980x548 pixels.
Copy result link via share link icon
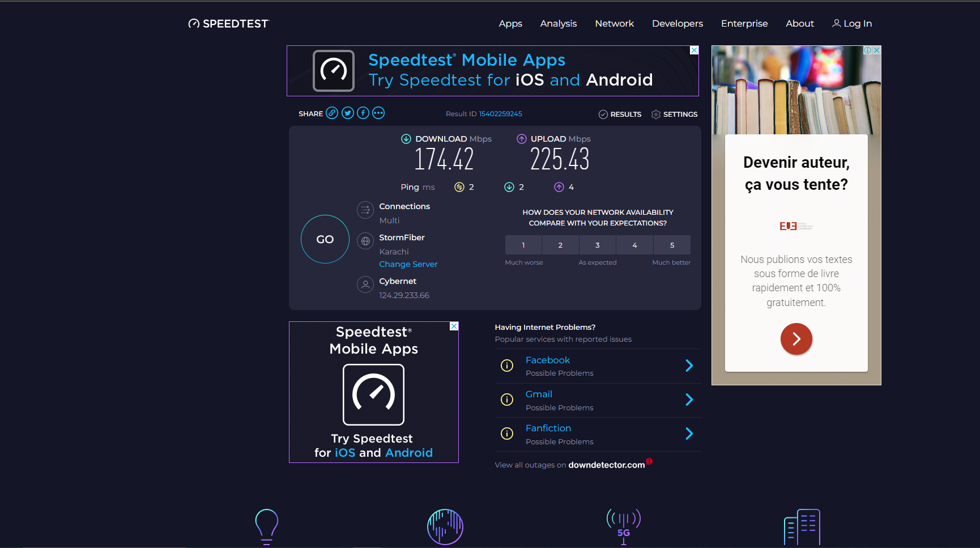[x=332, y=113]
